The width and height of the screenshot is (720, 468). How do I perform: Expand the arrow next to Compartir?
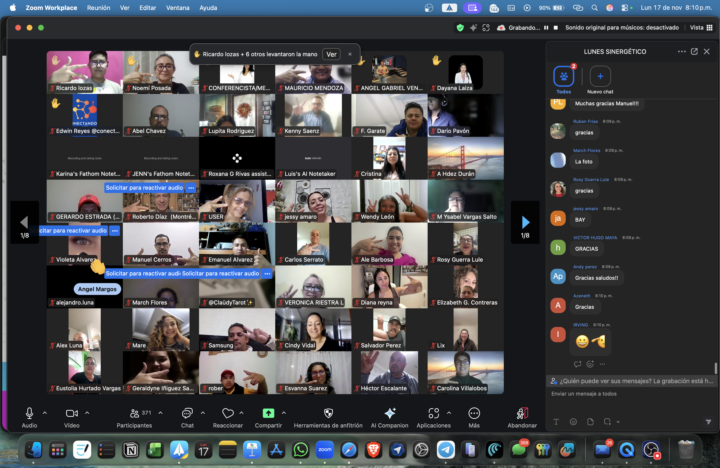coord(285,413)
